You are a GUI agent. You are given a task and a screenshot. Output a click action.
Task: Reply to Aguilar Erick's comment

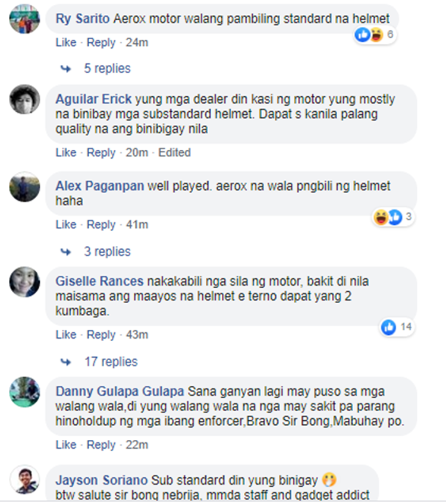click(101, 152)
